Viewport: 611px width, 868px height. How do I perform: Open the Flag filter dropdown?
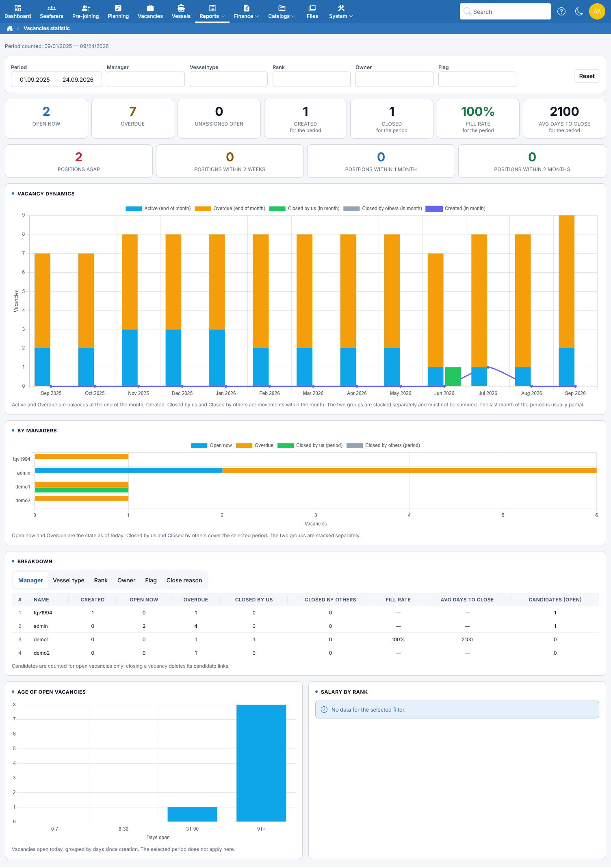point(477,79)
